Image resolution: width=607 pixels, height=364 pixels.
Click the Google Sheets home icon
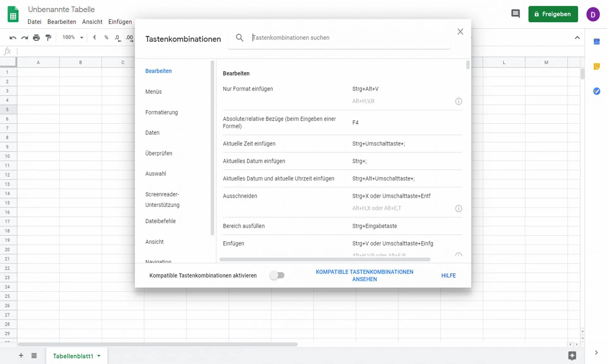13,14
